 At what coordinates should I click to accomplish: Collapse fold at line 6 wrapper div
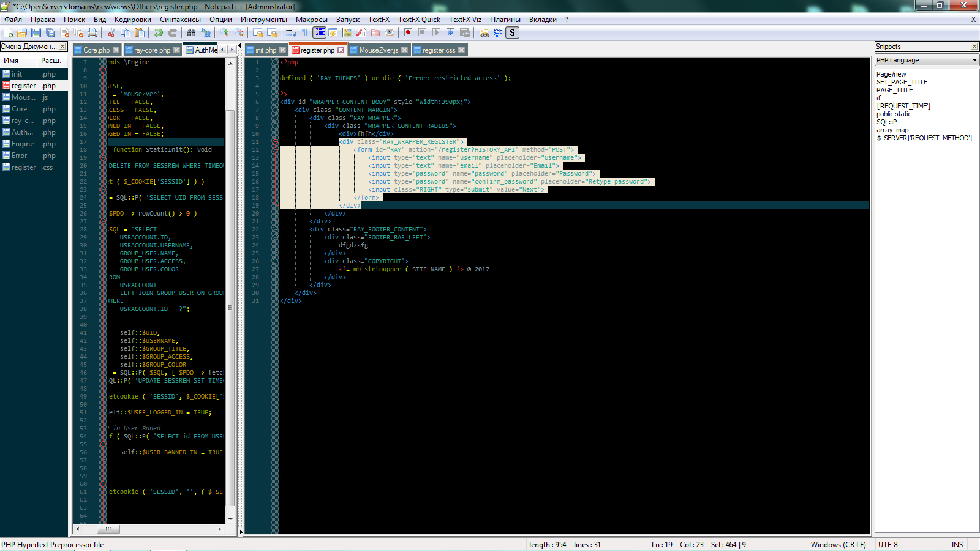(275, 102)
